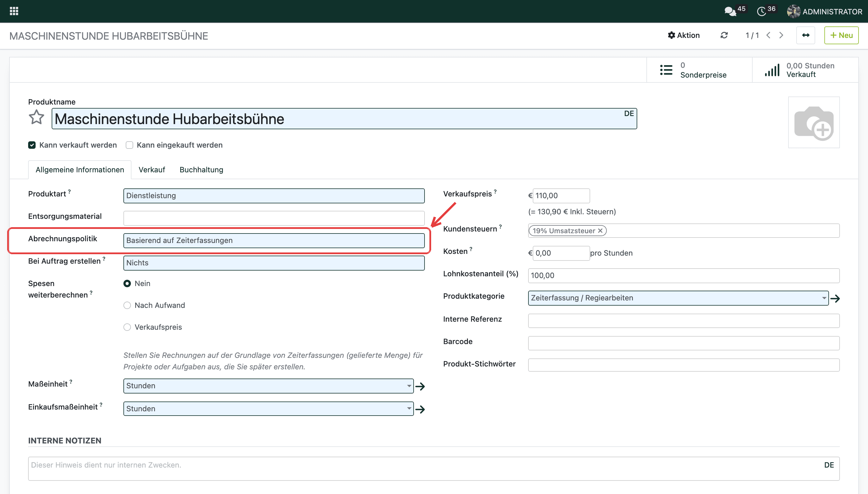Open the Abrechnungspolitik dropdown

coord(274,241)
